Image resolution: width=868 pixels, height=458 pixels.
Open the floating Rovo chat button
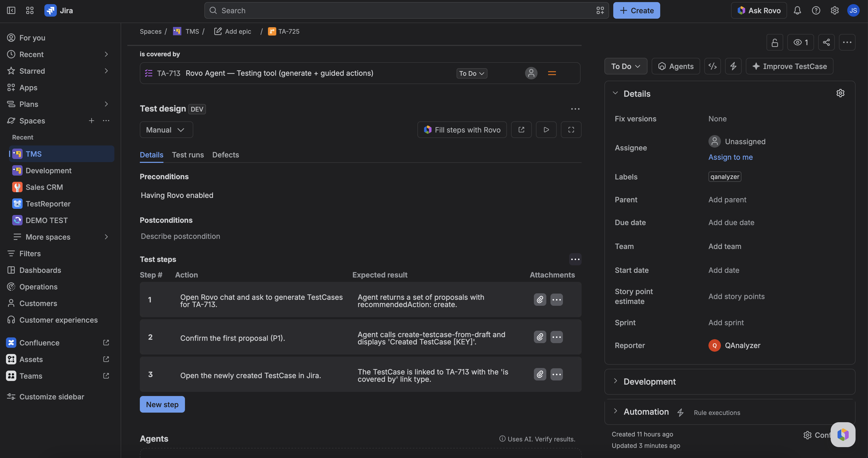point(843,435)
